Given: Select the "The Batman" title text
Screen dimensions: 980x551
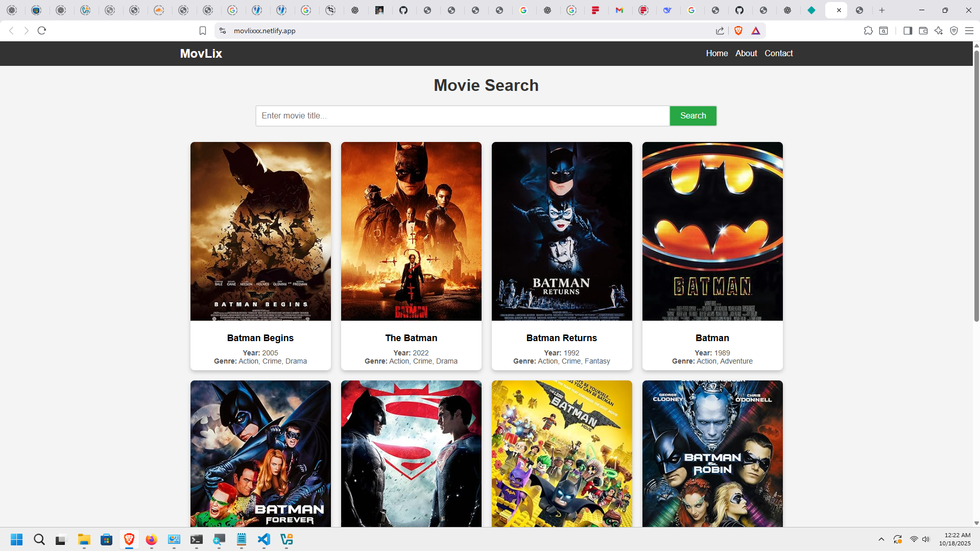Looking at the screenshot, I should click(x=411, y=338).
